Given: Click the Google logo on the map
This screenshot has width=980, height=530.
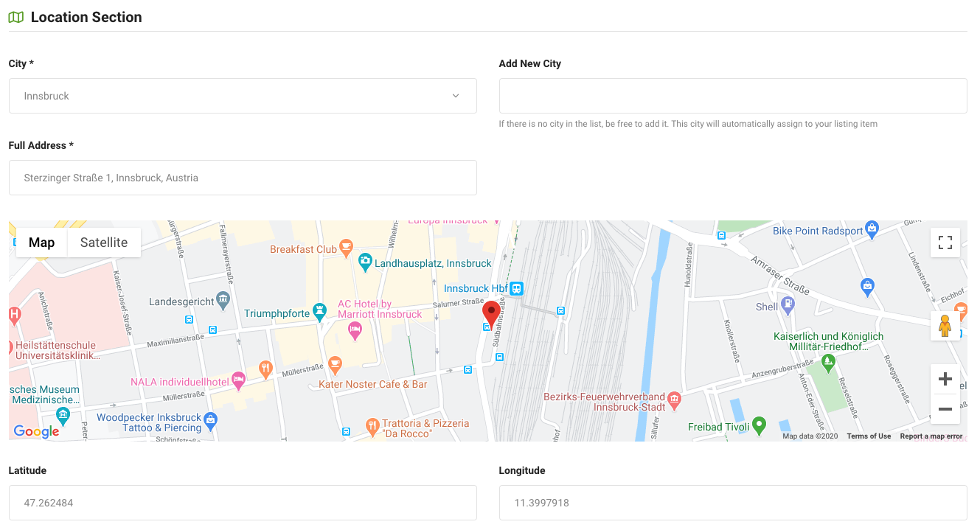Looking at the screenshot, I should pyautogui.click(x=36, y=431).
